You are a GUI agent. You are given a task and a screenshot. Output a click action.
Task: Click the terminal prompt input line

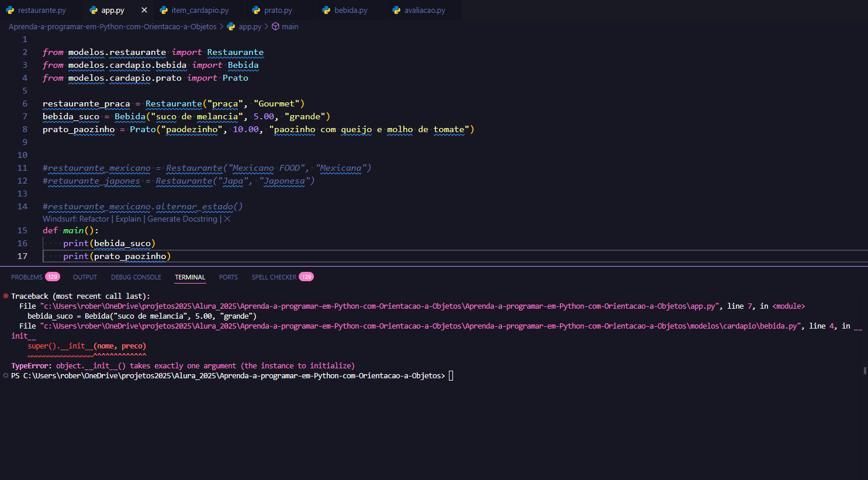tap(232, 375)
